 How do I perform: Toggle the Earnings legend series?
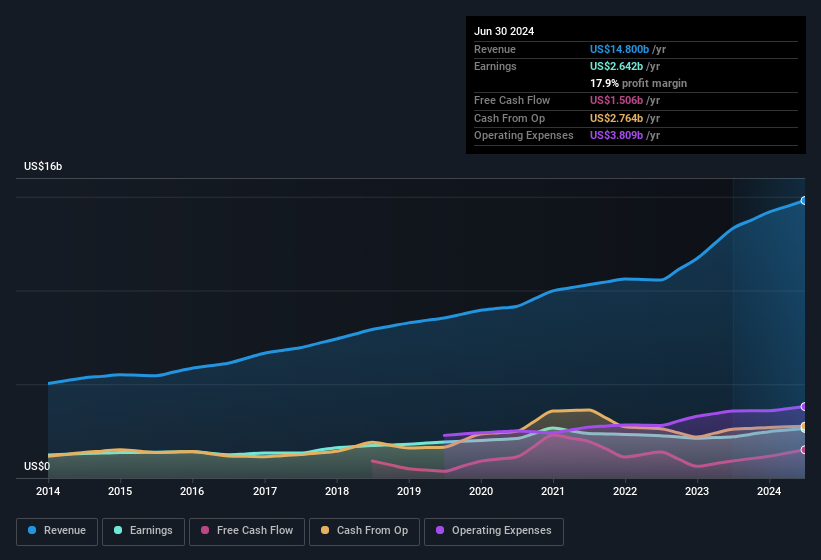coord(143,531)
